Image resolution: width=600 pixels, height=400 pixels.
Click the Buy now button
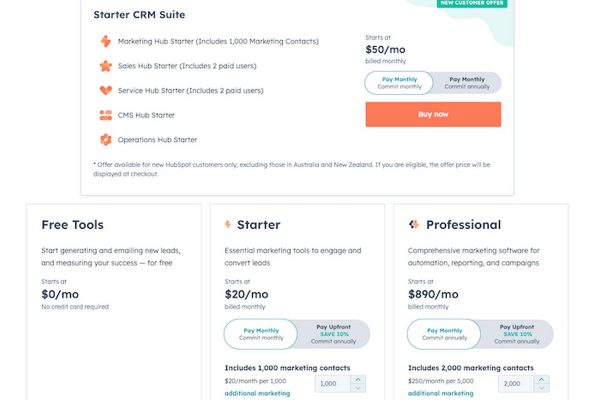pyautogui.click(x=433, y=114)
